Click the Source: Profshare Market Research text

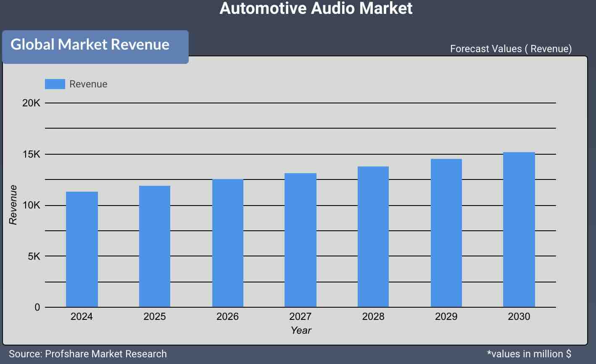coord(88,354)
